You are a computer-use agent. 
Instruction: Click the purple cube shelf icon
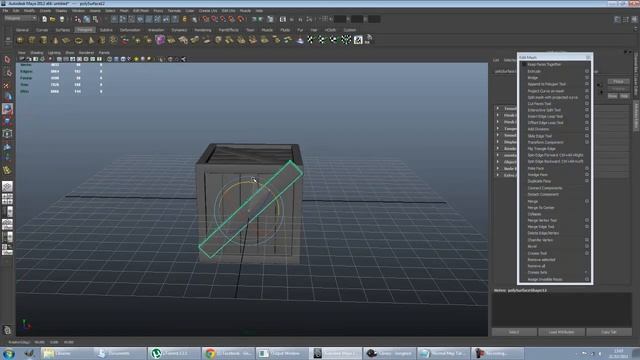point(160,40)
